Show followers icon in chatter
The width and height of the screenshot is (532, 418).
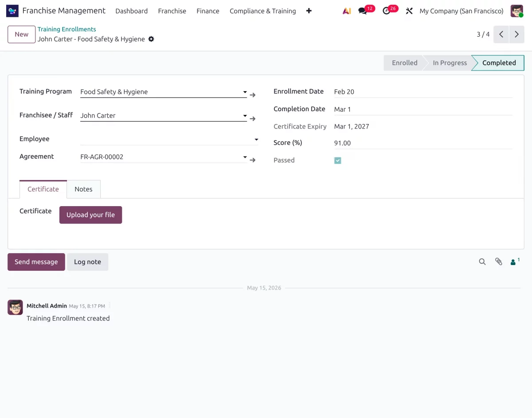tap(515, 262)
